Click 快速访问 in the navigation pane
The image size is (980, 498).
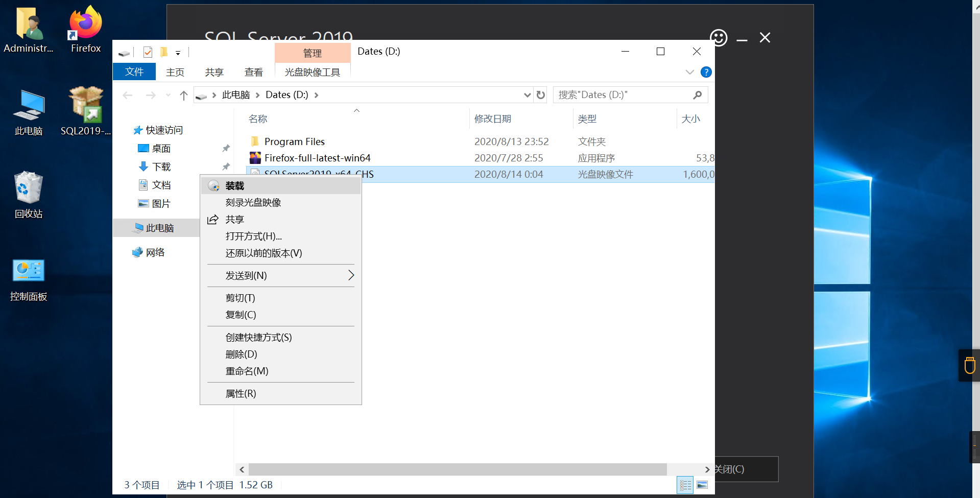coord(164,130)
